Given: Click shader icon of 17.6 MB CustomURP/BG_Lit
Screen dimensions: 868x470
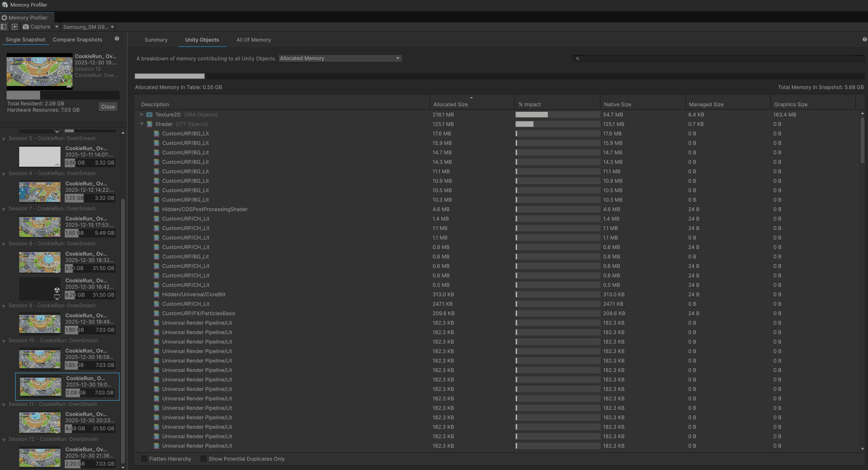Looking at the screenshot, I should point(156,134).
